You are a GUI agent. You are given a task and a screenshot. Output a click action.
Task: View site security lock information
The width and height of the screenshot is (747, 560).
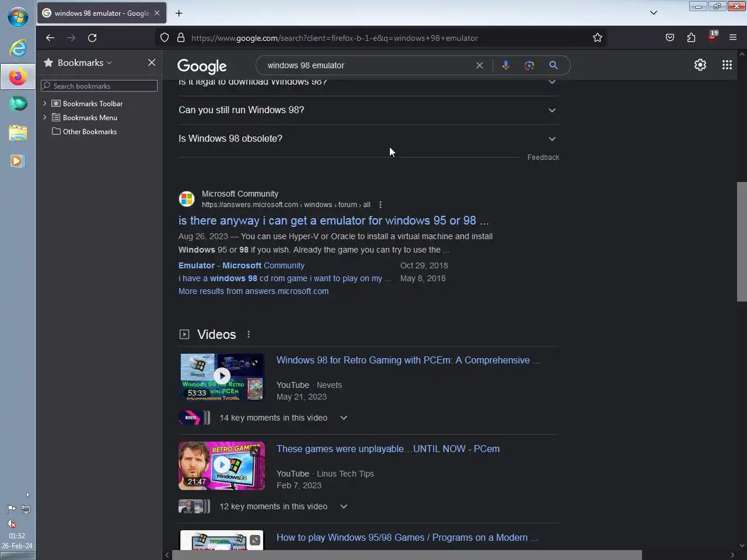click(181, 38)
